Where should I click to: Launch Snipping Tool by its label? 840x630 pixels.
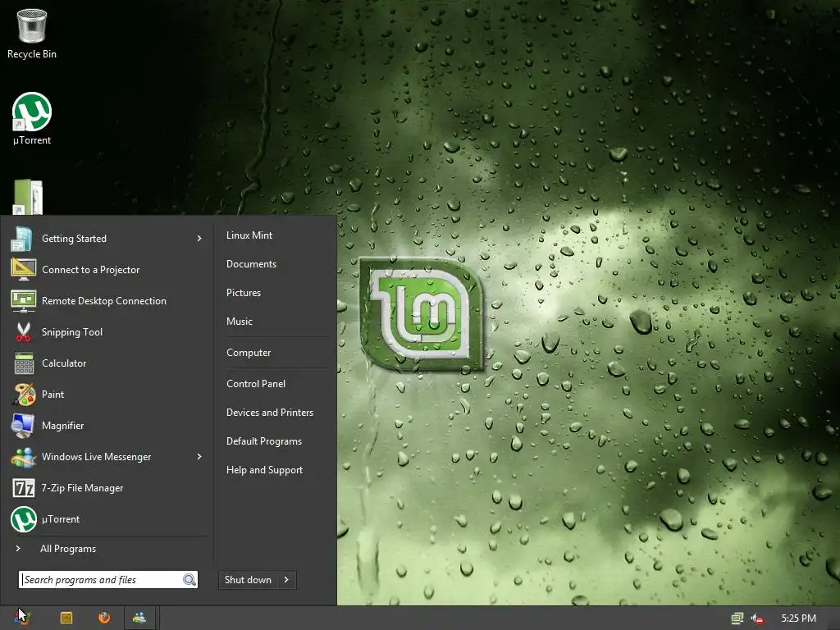[72, 332]
